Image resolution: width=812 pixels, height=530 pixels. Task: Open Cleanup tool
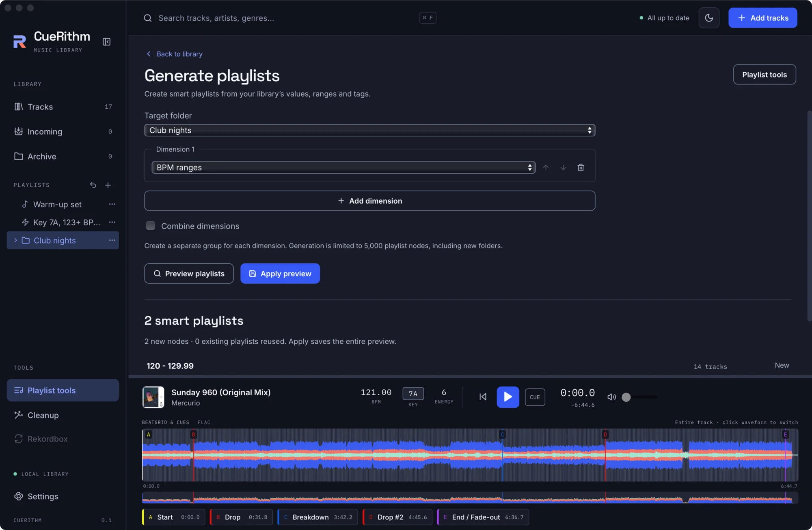(x=63, y=415)
